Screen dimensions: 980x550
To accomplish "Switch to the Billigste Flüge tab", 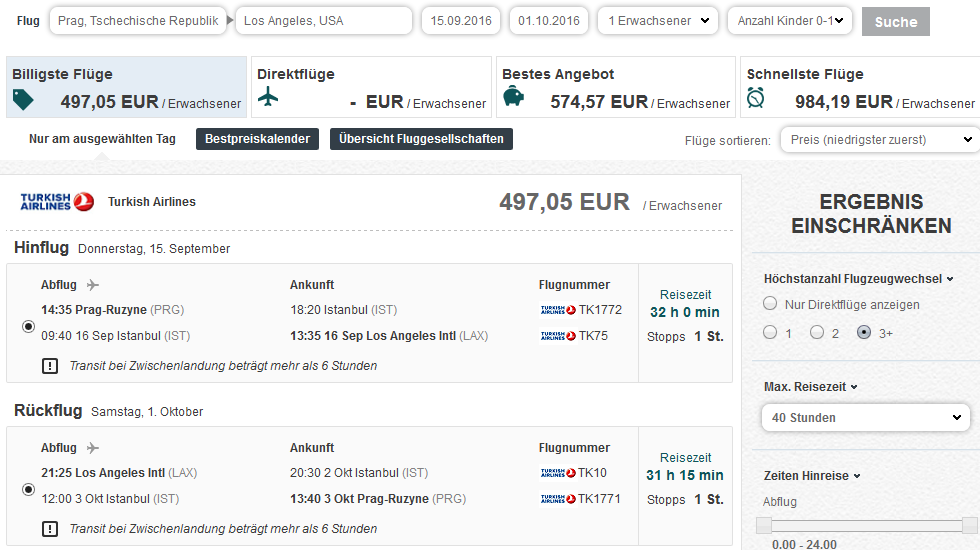I will (126, 87).
